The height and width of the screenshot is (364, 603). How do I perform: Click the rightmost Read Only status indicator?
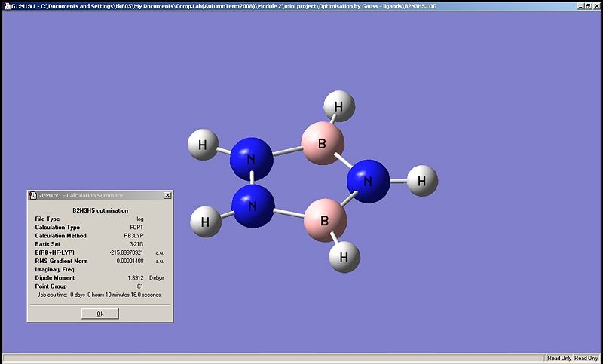pyautogui.click(x=586, y=358)
